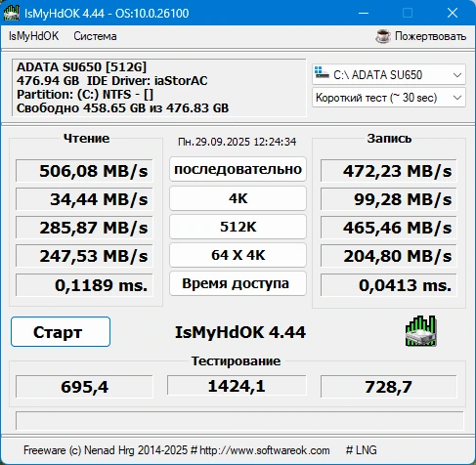Image resolution: width=476 pixels, height=465 pixels.
Task: Click the Partition: (C:) NTFS line
Action: click(85, 94)
